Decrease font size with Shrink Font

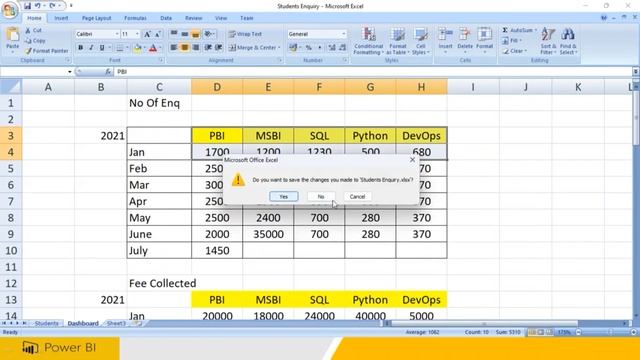click(x=158, y=34)
